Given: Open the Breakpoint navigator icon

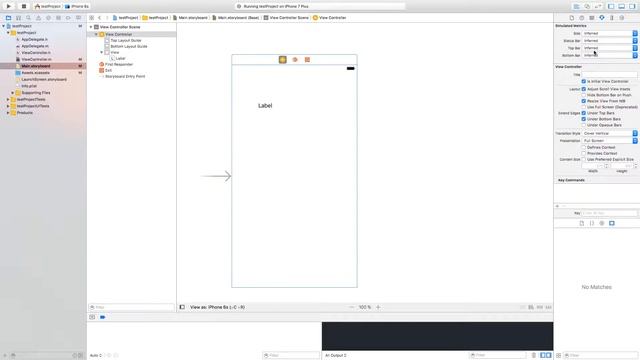Looking at the screenshot, I should [x=68, y=18].
